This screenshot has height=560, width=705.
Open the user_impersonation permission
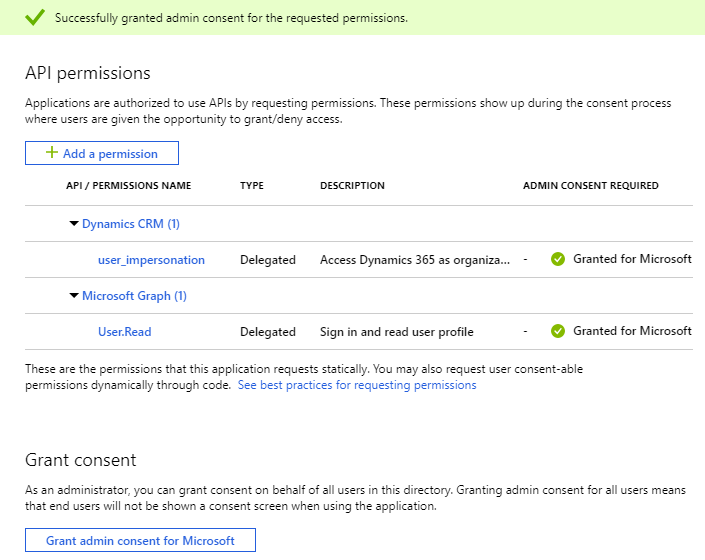(x=152, y=260)
